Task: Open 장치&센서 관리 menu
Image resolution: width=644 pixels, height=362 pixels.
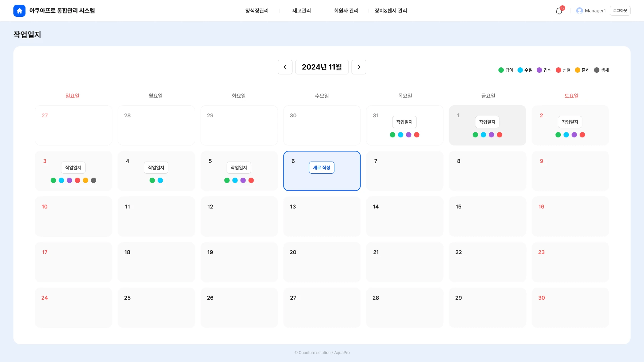Action: pyautogui.click(x=391, y=11)
